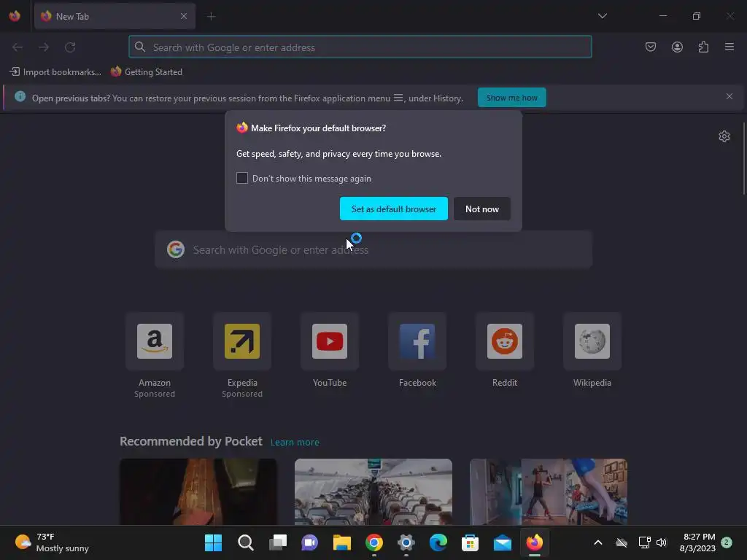The image size is (747, 560).
Task: Open Task View on the taskbar
Action: click(x=278, y=542)
